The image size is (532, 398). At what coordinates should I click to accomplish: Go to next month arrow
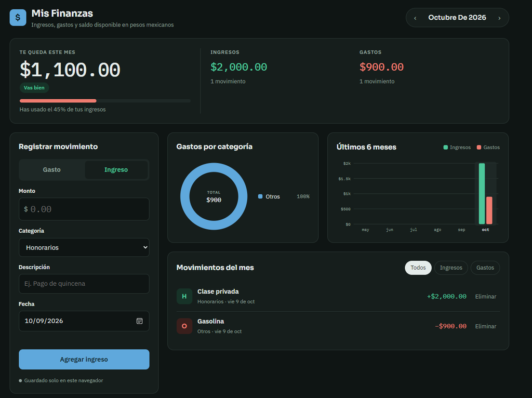tap(499, 18)
